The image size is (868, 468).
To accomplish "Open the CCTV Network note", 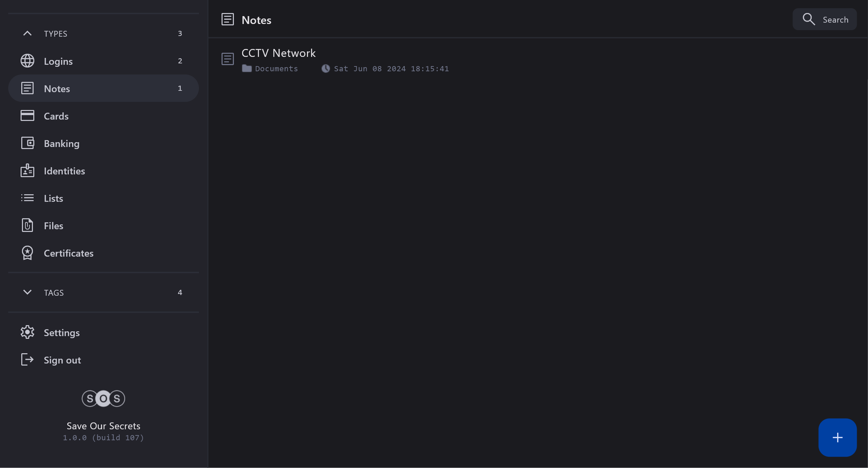I will (278, 53).
